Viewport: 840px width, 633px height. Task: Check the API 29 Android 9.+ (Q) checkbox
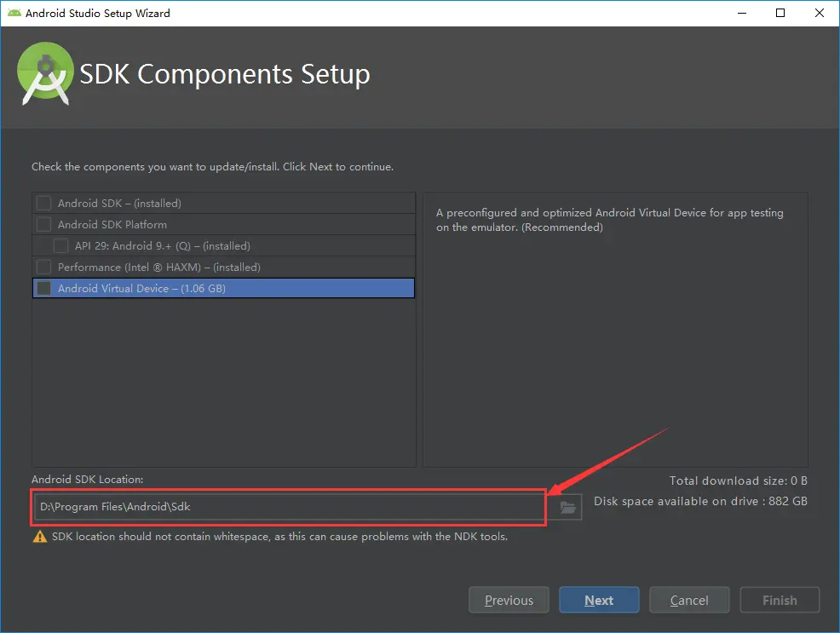pos(60,246)
